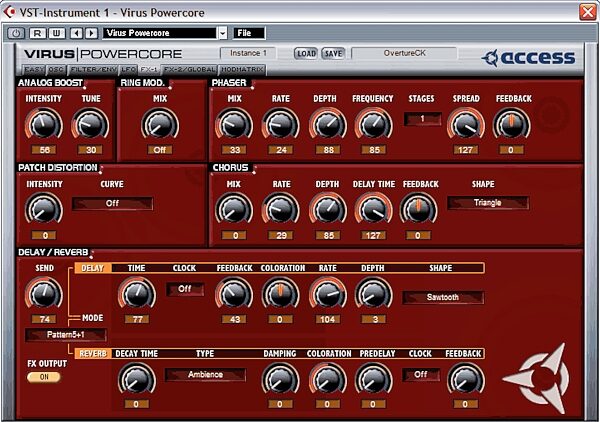Click the Phaser Feedback knob

click(x=512, y=124)
